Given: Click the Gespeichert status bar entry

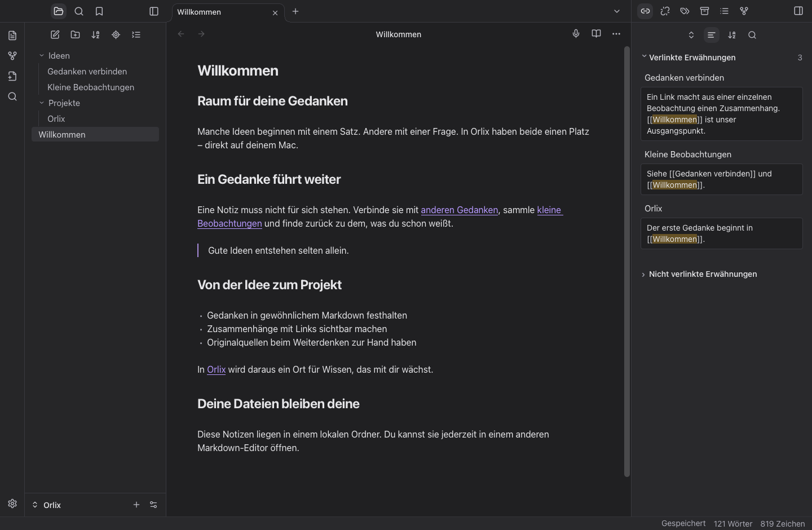Looking at the screenshot, I should pyautogui.click(x=683, y=523).
